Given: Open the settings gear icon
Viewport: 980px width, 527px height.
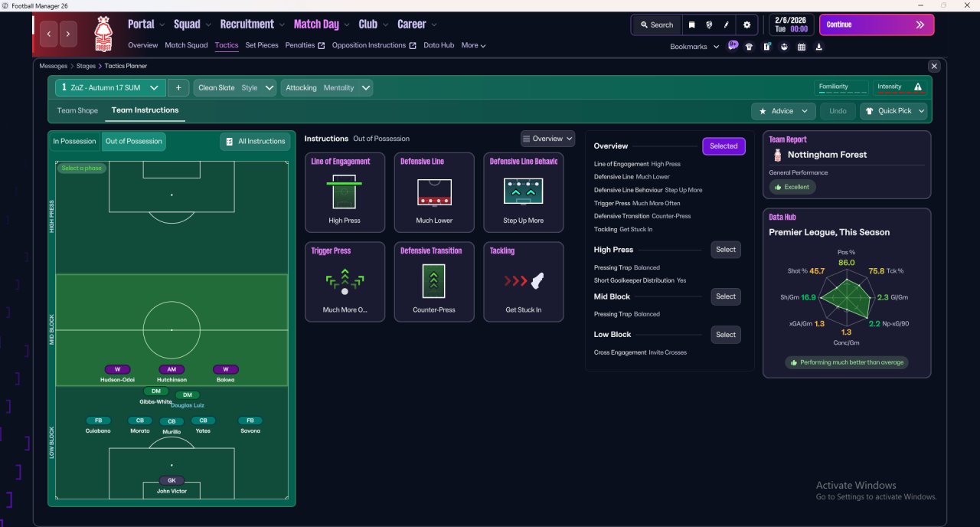Looking at the screenshot, I should (x=747, y=25).
